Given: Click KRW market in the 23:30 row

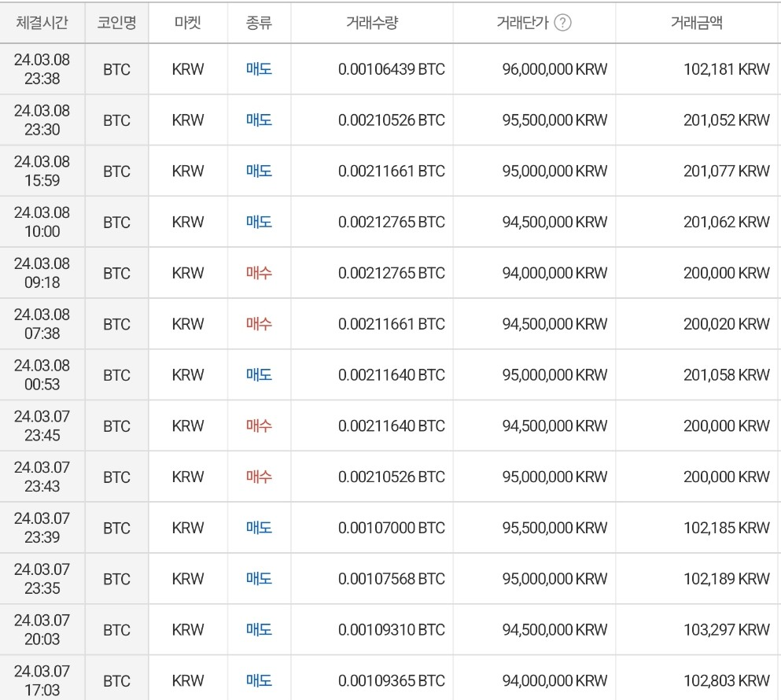Looking at the screenshot, I should point(188,120).
